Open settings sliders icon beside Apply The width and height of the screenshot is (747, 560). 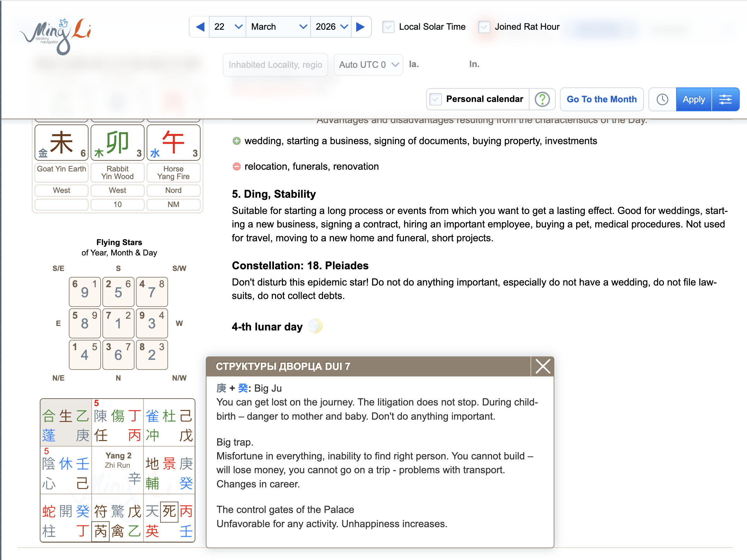[725, 100]
